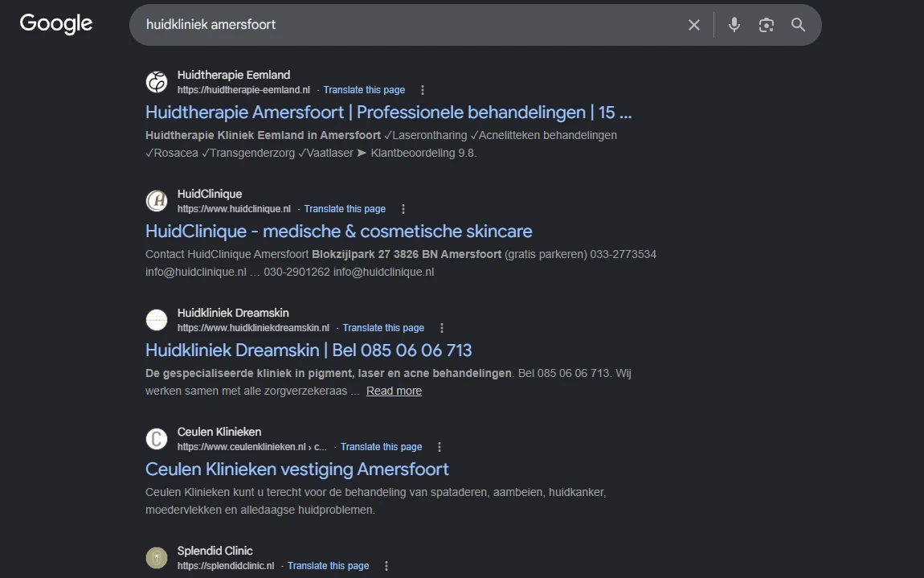Open more options for Ceulen Klinieken result
This screenshot has height=578, width=924.
[440, 447]
